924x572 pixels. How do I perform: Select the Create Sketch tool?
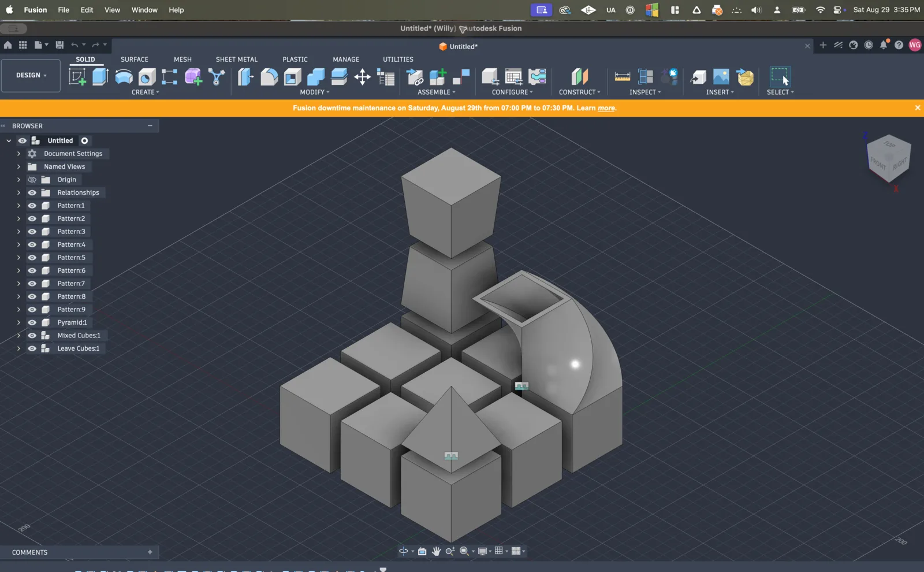point(77,76)
